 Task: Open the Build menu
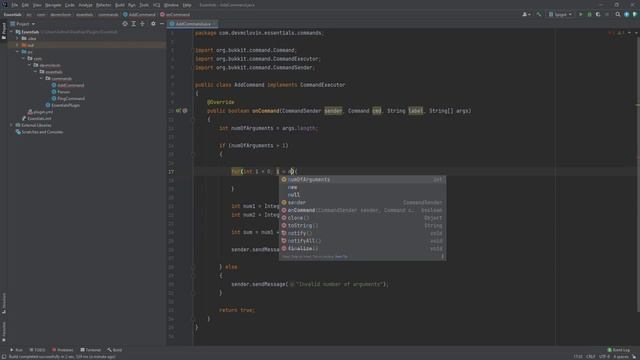(120, 5)
